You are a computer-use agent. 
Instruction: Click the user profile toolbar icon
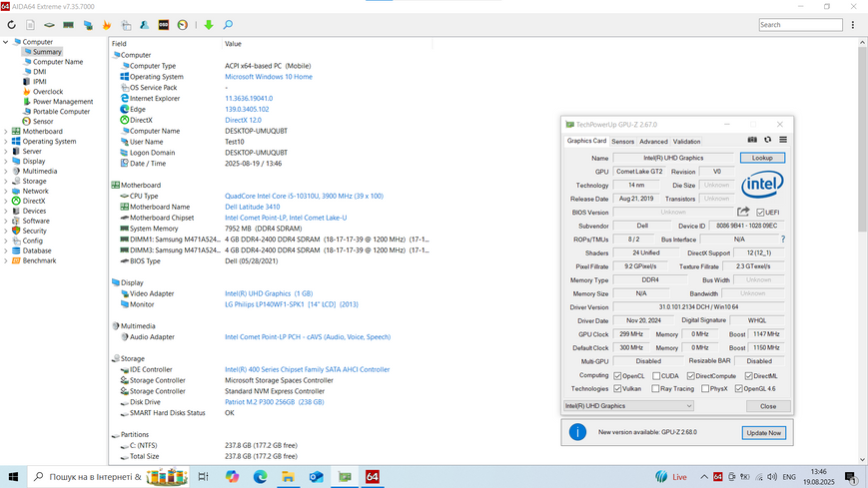click(145, 25)
